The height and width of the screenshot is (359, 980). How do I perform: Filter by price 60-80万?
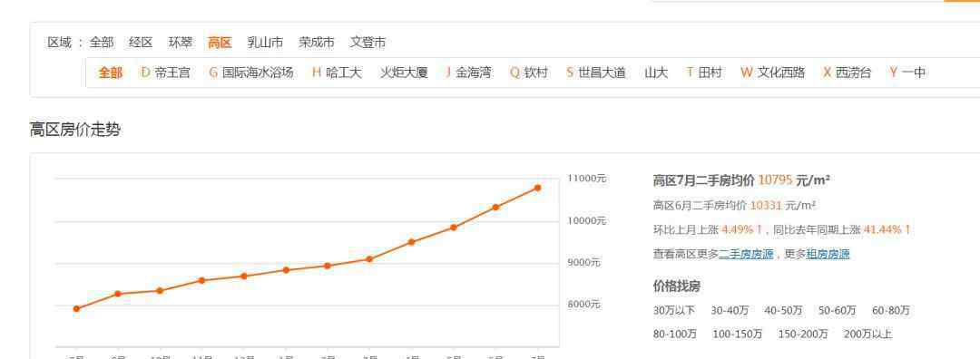point(891,310)
